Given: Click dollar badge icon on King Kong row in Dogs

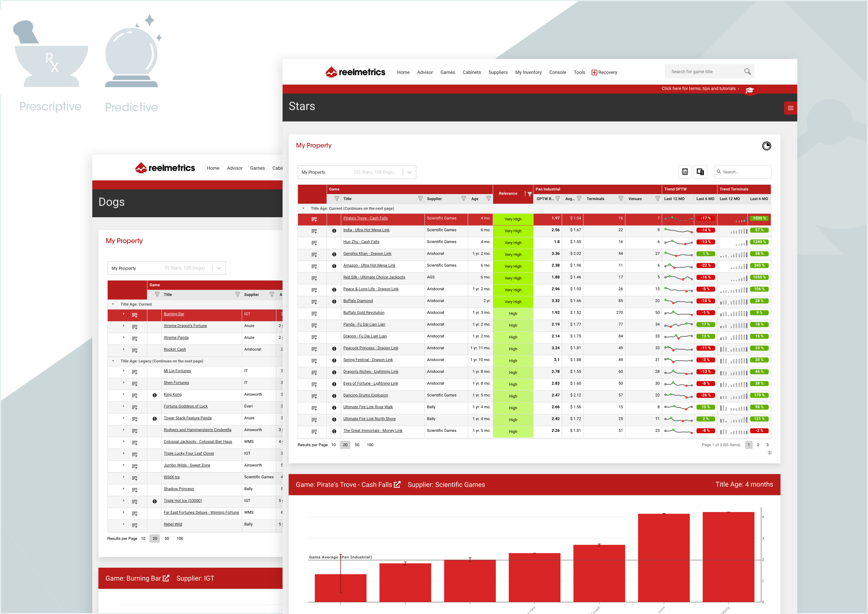Looking at the screenshot, I should [155, 395].
